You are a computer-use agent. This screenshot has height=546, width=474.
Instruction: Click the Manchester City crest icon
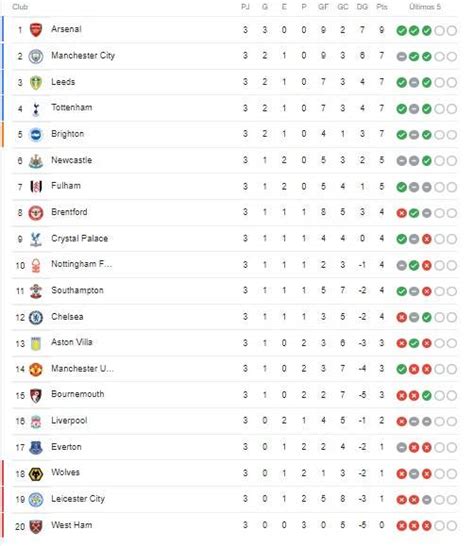coord(36,56)
